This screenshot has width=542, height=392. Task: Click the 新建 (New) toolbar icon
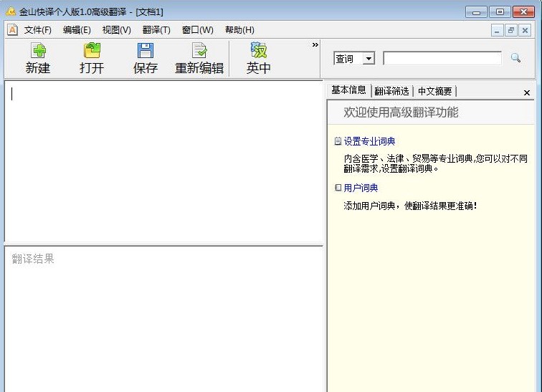[38, 51]
